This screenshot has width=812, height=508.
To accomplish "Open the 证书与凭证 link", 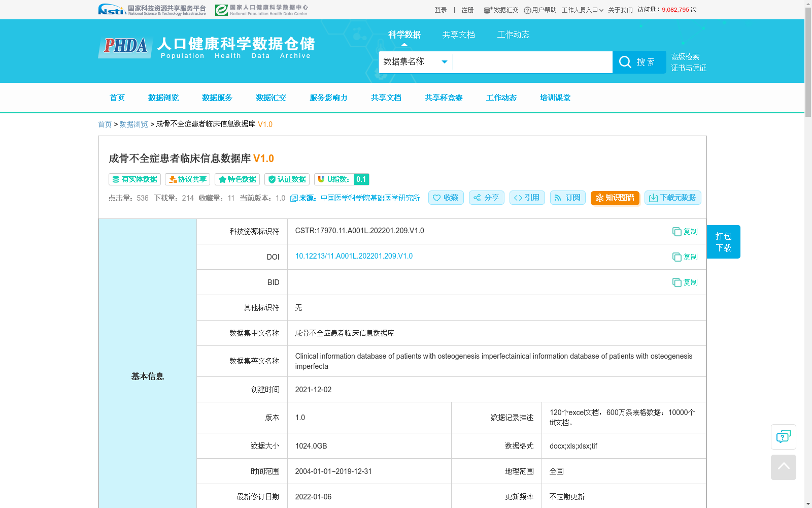I will pyautogui.click(x=689, y=68).
